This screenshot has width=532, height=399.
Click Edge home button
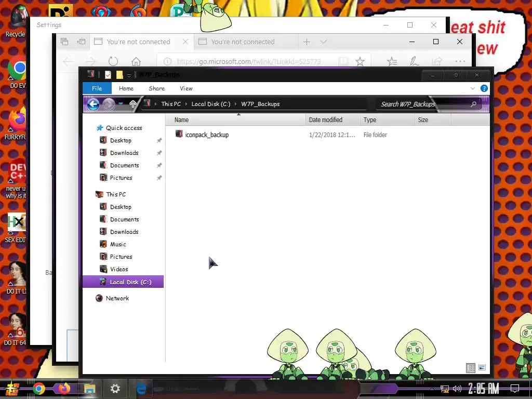pyautogui.click(x=136, y=61)
